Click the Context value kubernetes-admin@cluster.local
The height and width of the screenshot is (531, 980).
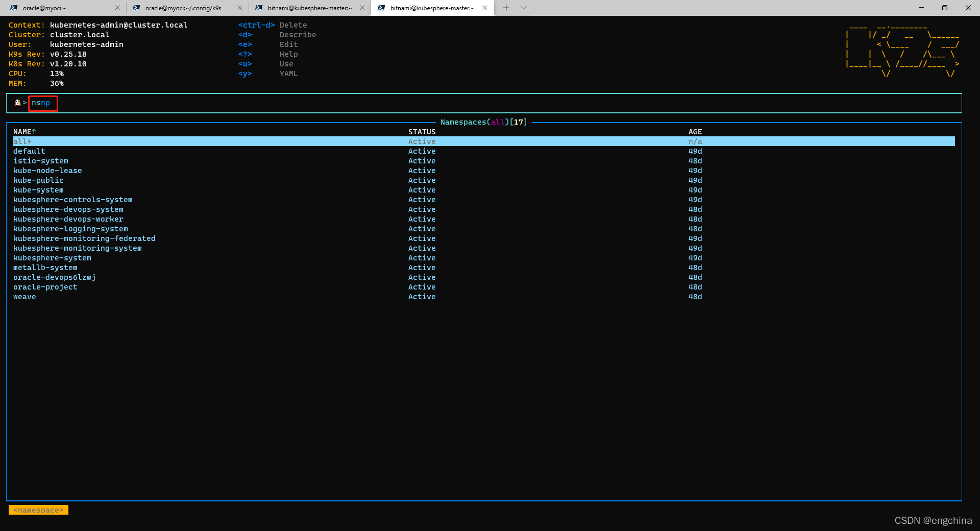119,25
